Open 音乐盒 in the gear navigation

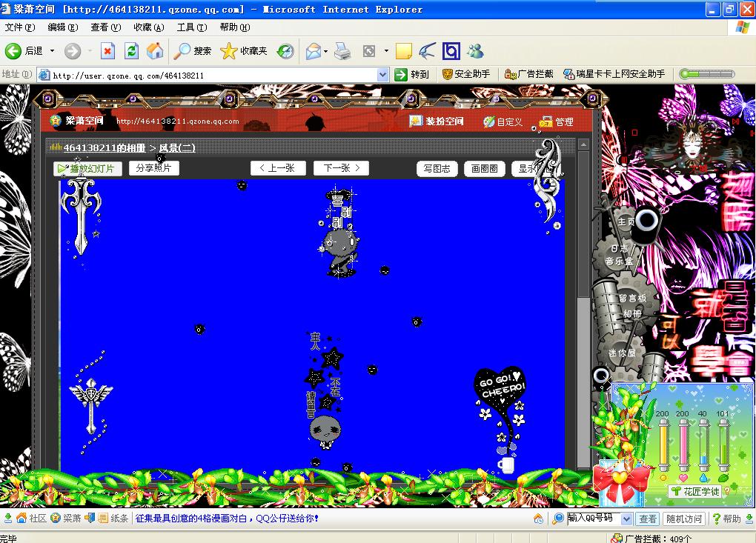click(x=619, y=261)
